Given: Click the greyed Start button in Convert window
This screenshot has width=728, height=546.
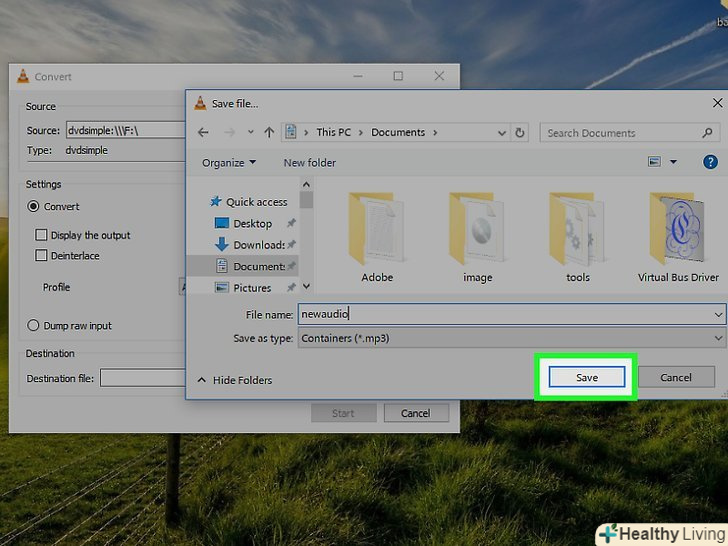Looking at the screenshot, I should [343, 413].
